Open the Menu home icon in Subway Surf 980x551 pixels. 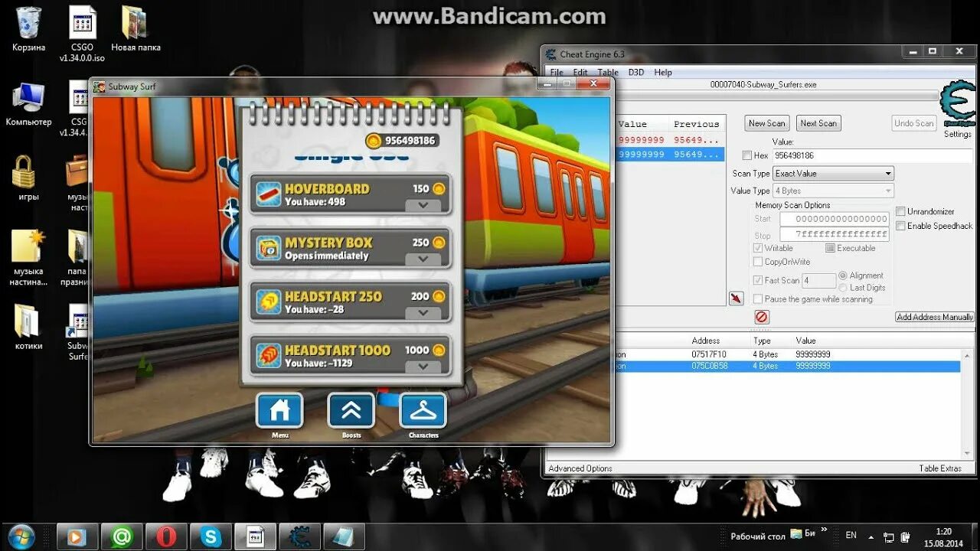point(280,410)
